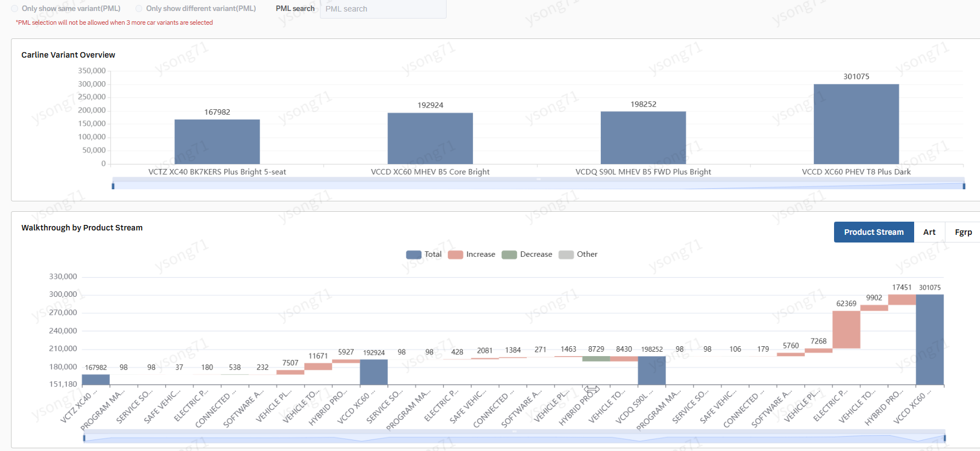Click the 'VCDQ S90L MHEV B5 FWD Plus Bright' axis label
Image resolution: width=980 pixels, height=451 pixels.
tap(643, 172)
